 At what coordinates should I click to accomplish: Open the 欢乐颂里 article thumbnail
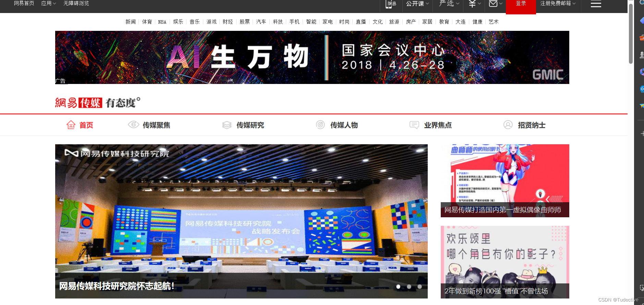tap(505, 262)
